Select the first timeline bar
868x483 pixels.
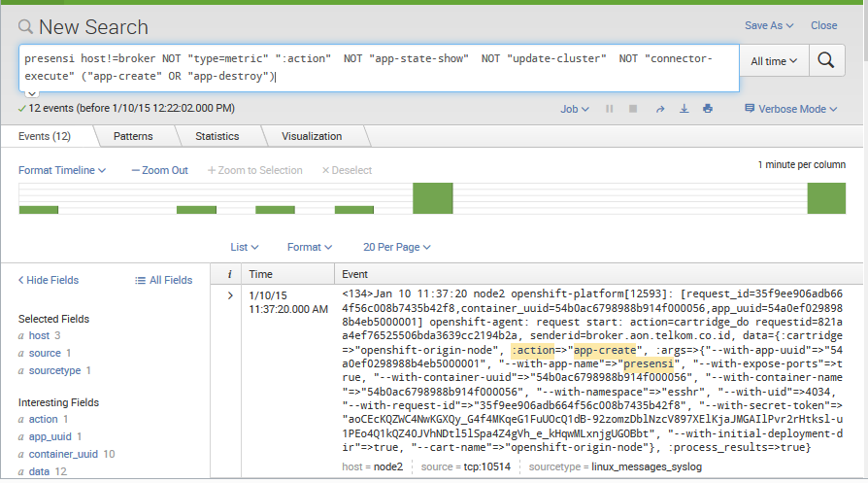[39, 209]
